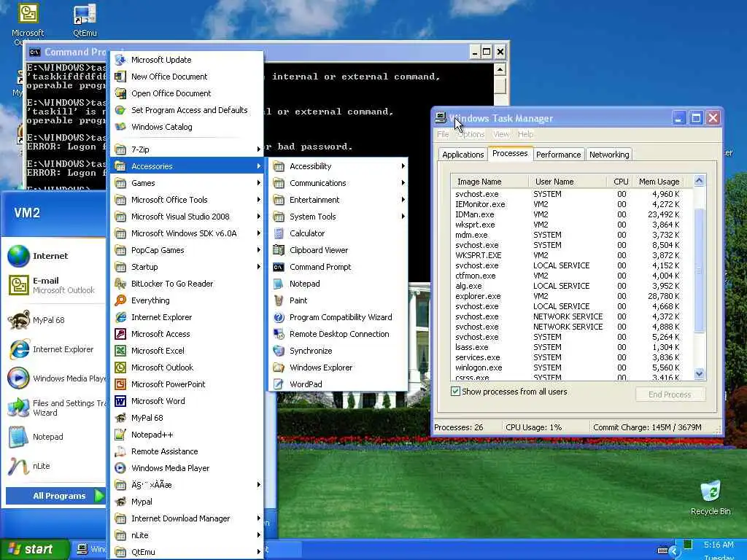Expand the 7-Zip program folder
Viewport: 747px width, 560px height.
[x=187, y=149]
